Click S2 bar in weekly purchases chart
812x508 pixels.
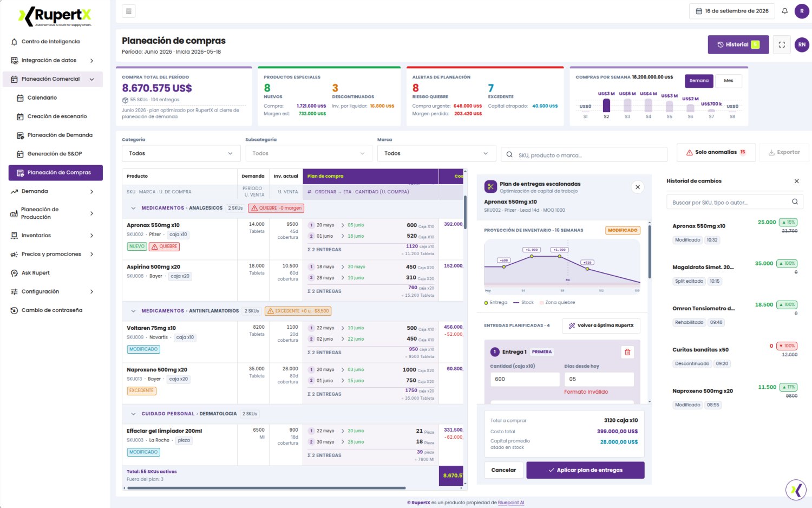click(x=606, y=106)
